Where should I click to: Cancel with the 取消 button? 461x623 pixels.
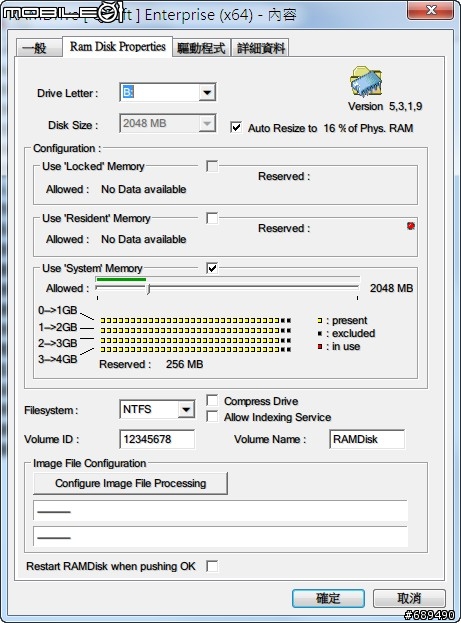point(409,598)
